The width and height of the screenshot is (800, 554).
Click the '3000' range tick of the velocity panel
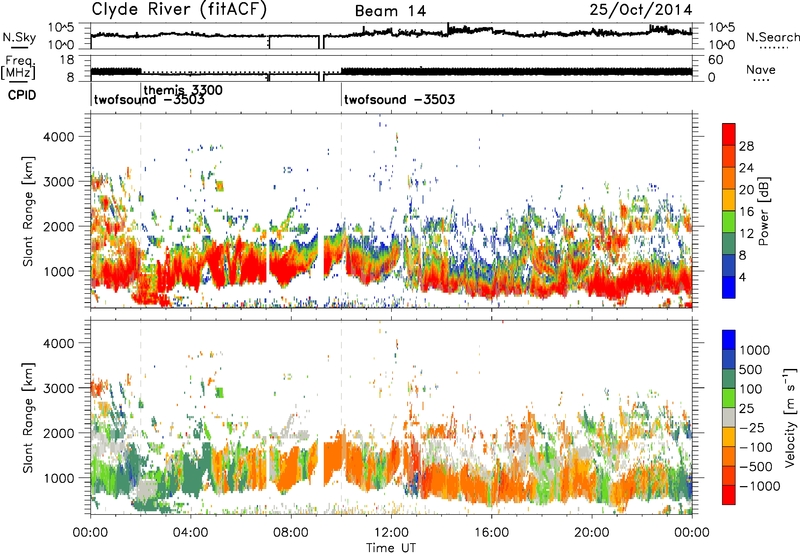[58, 388]
